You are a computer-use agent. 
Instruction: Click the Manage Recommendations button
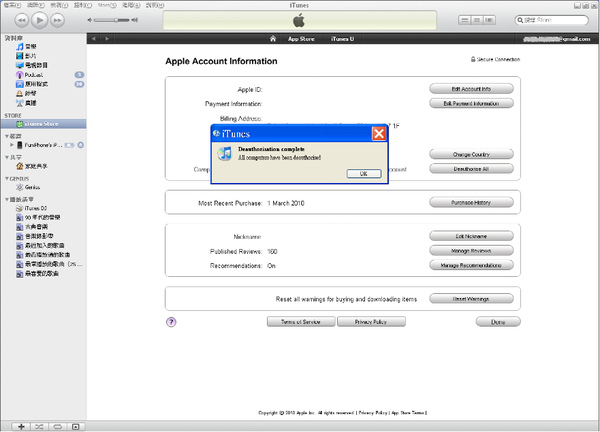tap(471, 265)
